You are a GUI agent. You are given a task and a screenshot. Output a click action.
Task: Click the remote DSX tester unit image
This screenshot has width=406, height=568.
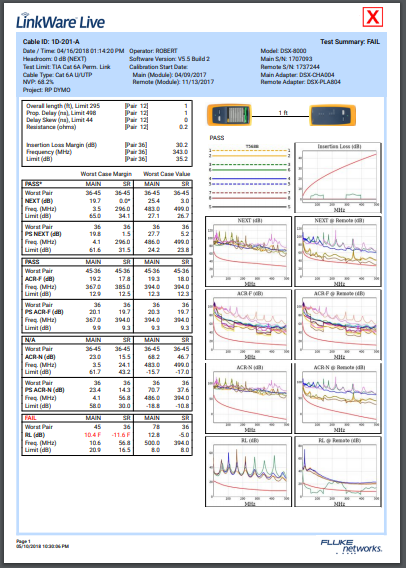pos(332,115)
